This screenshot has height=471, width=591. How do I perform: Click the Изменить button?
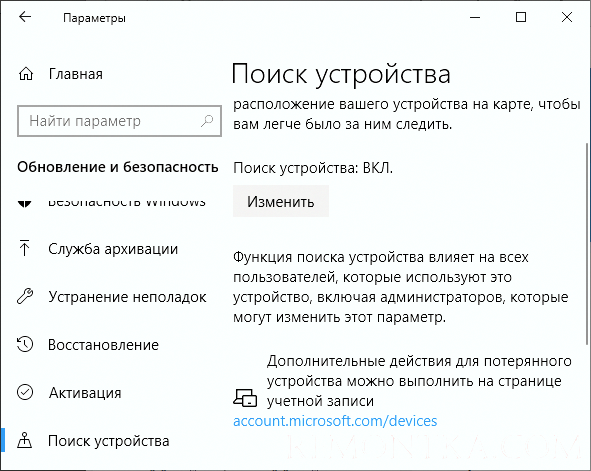tap(281, 201)
